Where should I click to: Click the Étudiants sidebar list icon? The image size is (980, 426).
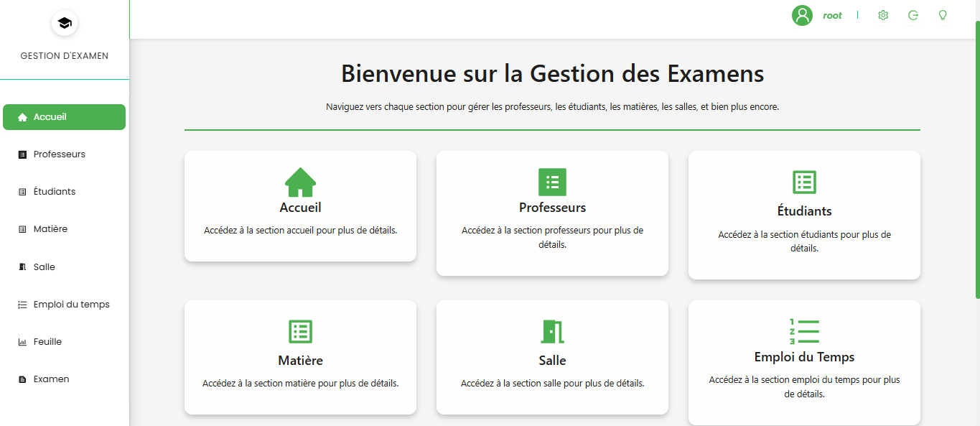pos(22,192)
